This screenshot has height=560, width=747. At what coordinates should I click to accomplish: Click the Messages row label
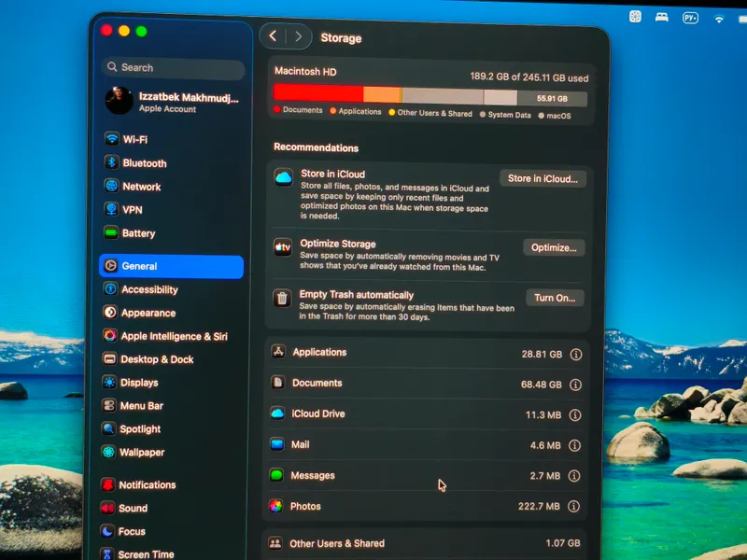pyautogui.click(x=313, y=475)
